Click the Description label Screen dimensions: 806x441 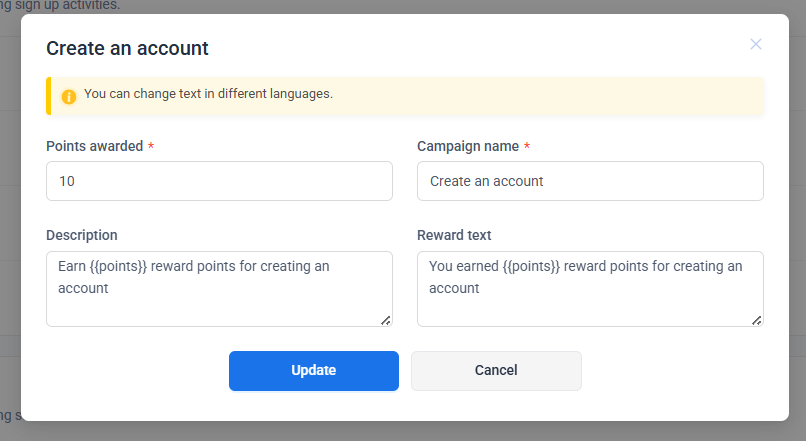(x=81, y=235)
